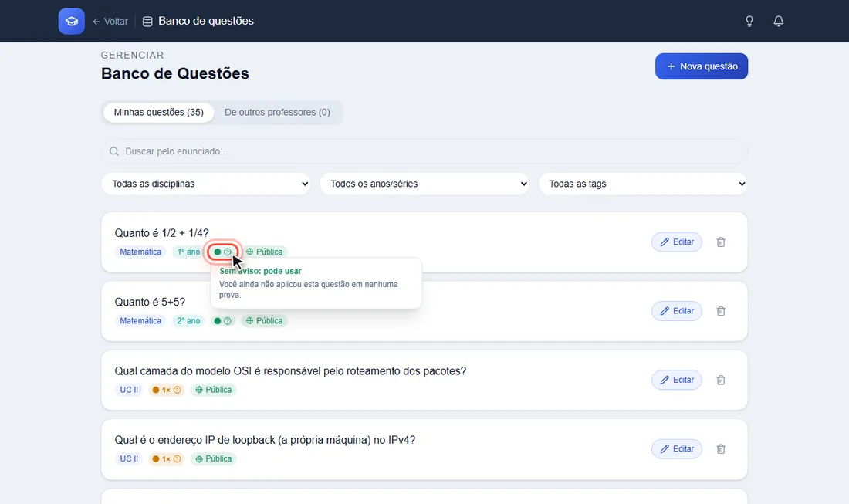Viewport: 849px width, 504px height.
Task: Click the green usage indicator on Quanto é 1/2 + 1/4?
Action: click(x=222, y=252)
